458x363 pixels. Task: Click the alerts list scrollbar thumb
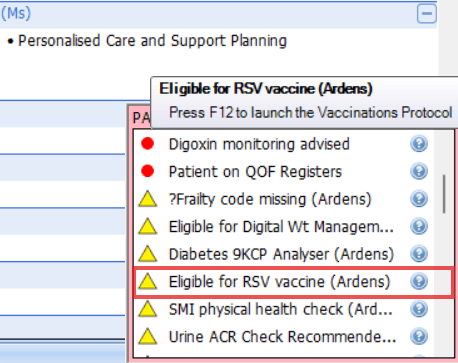[444, 194]
